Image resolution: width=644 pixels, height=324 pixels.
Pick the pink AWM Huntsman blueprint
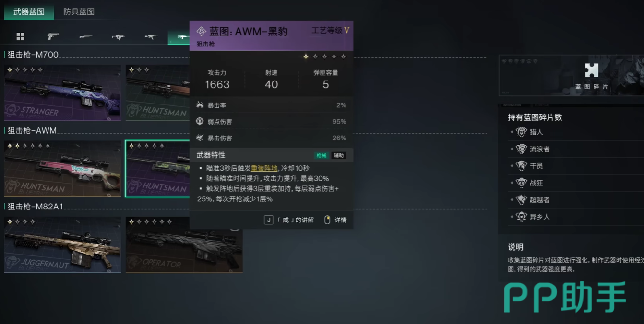62,169
